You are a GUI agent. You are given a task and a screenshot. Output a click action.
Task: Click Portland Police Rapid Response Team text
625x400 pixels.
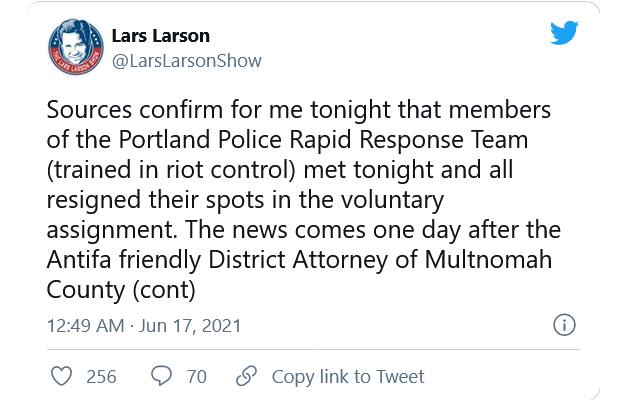coord(323,140)
